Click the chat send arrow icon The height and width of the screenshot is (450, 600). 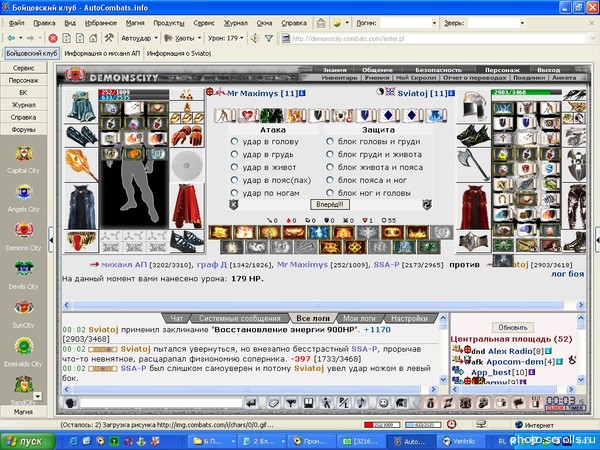[251, 403]
